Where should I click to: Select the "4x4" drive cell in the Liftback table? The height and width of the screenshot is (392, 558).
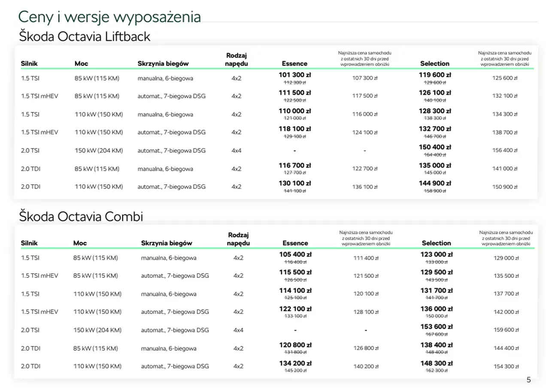(237, 151)
